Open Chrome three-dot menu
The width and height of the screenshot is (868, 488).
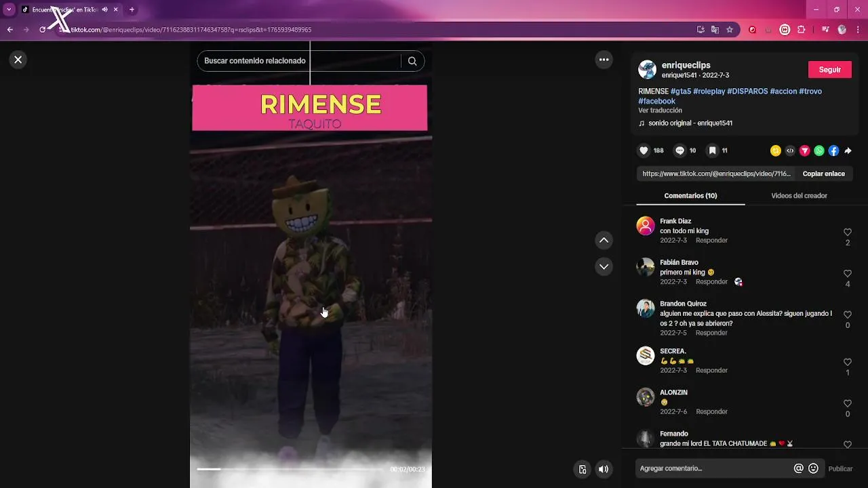858,30
